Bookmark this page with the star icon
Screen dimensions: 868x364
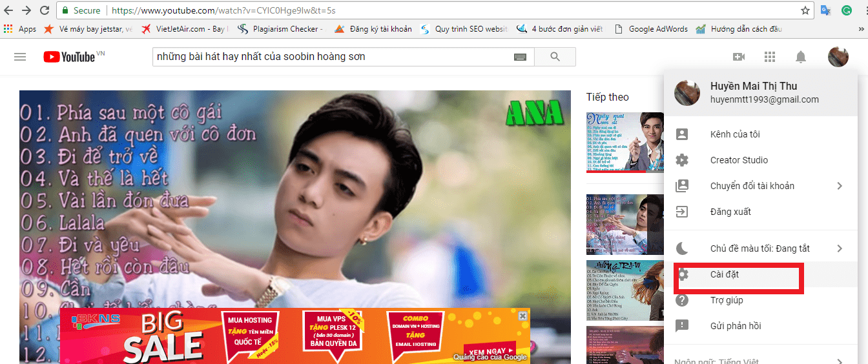tap(805, 10)
